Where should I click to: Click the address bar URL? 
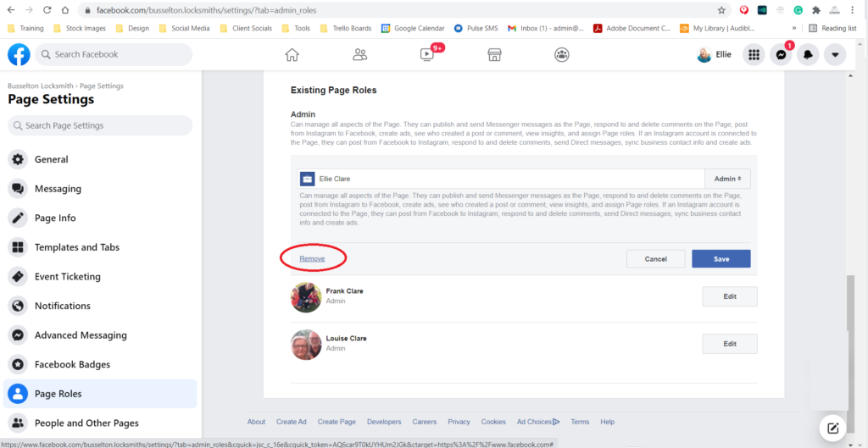point(207,10)
